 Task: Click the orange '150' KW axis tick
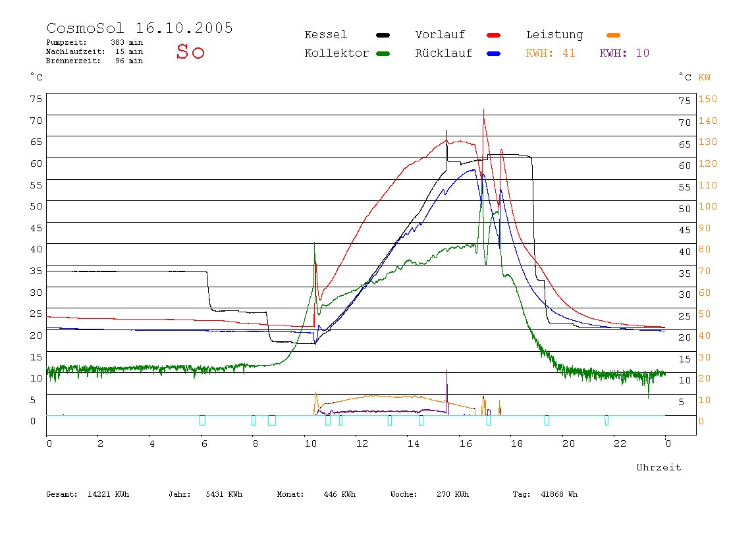tap(708, 99)
